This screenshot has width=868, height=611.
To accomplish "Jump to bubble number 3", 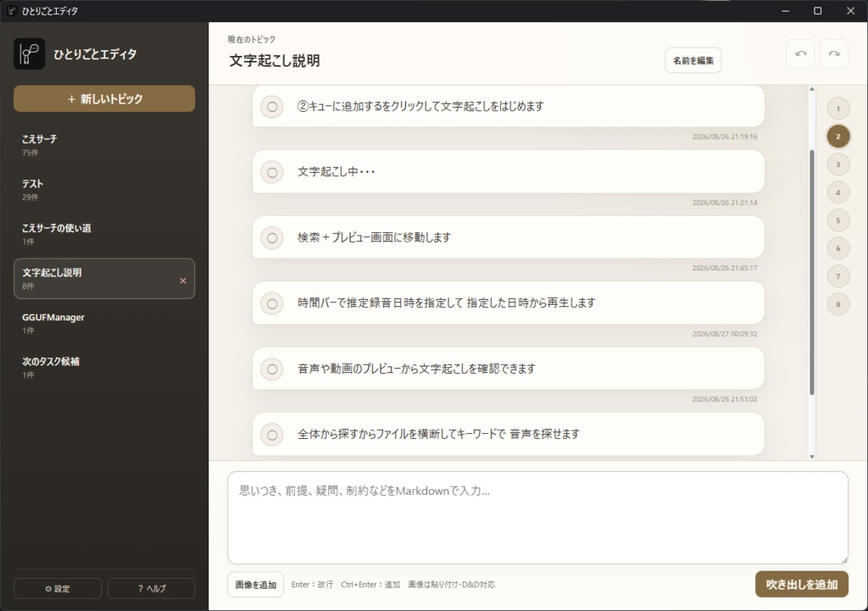I will (838, 164).
